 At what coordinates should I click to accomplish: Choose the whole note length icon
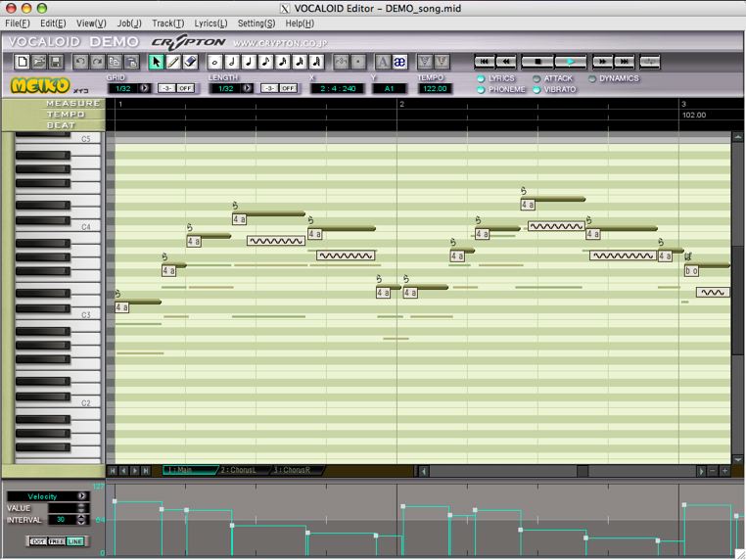[x=215, y=62]
